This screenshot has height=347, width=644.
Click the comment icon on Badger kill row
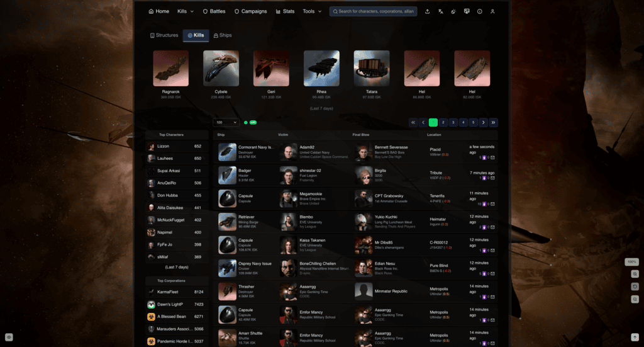click(x=492, y=178)
